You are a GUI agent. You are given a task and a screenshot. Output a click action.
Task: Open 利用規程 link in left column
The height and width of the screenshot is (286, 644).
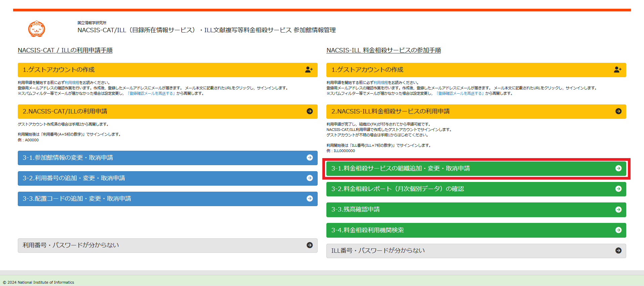[72, 83]
